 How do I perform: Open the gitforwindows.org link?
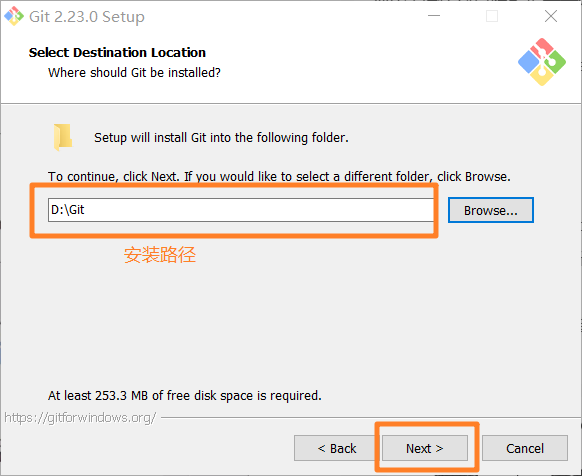80,418
